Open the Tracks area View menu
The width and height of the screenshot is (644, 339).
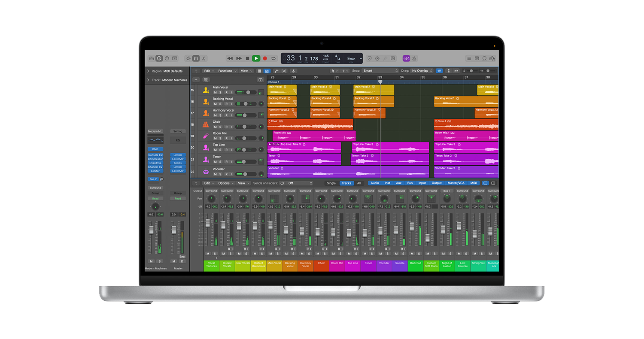click(x=245, y=71)
